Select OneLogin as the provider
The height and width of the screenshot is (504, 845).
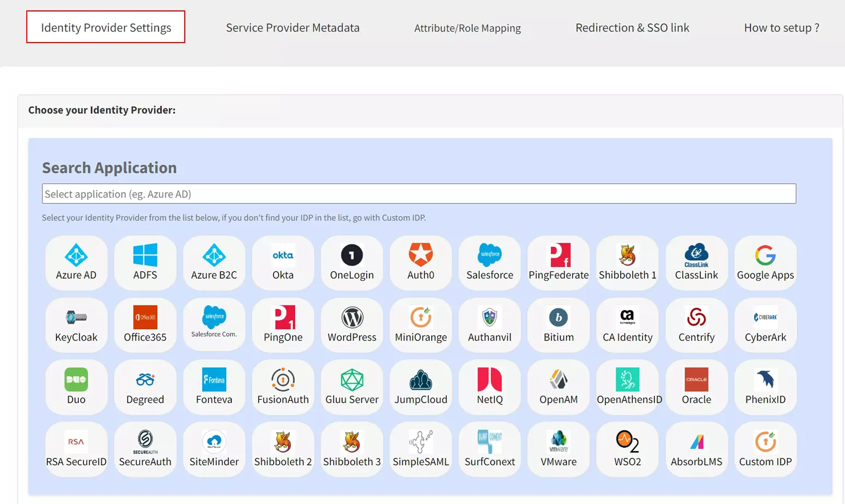(352, 263)
